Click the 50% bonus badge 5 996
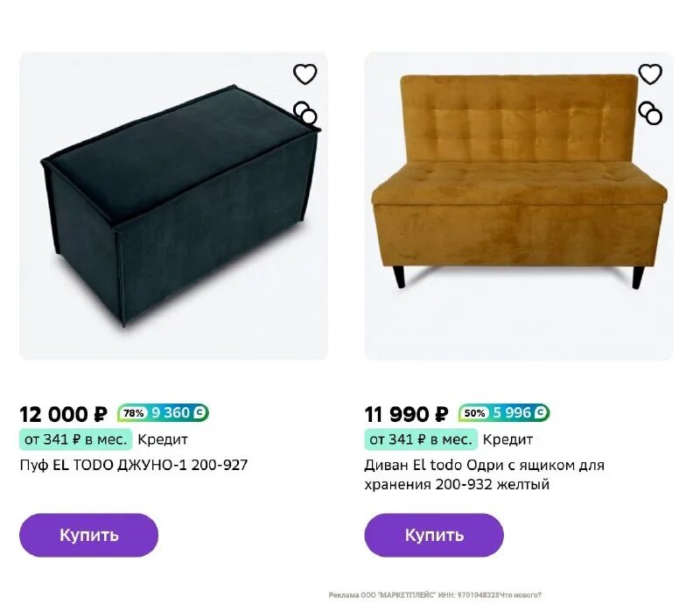This screenshot has width=700, height=611. pyautogui.click(x=504, y=412)
